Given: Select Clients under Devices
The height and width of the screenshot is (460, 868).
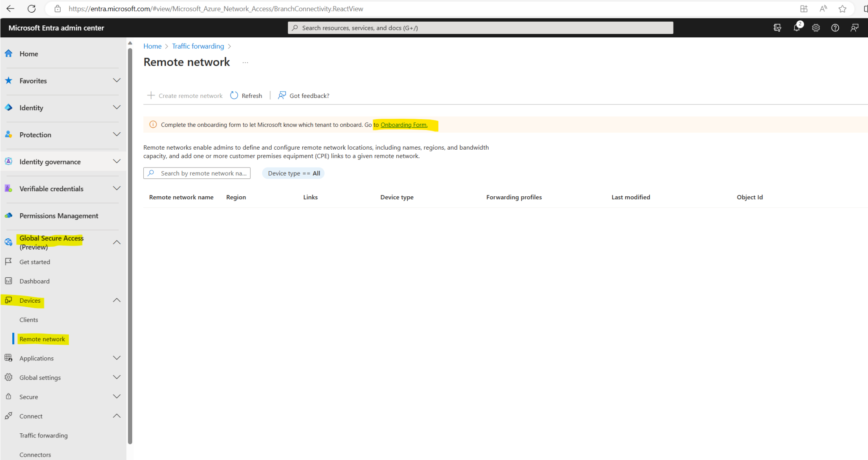Looking at the screenshot, I should tap(29, 319).
